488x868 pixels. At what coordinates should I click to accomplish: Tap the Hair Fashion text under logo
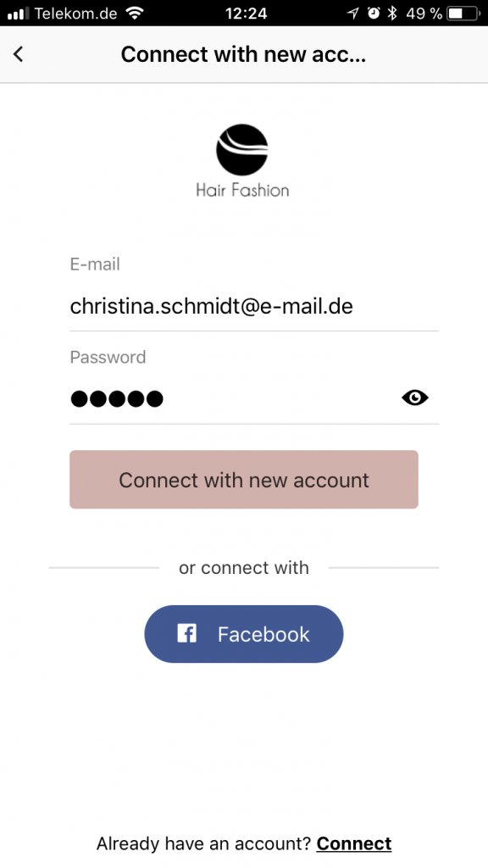click(x=242, y=191)
